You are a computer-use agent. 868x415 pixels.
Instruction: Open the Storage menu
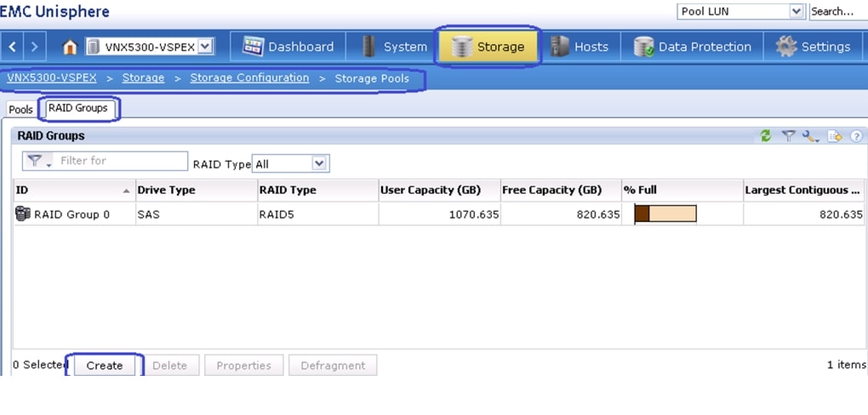tap(487, 47)
